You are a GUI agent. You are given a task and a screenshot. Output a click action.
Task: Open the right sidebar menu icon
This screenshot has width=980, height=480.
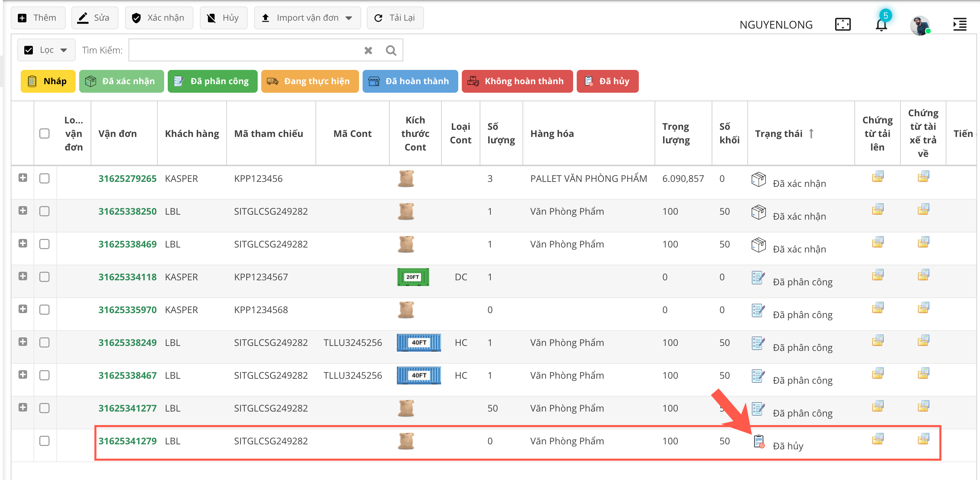pos(960,25)
